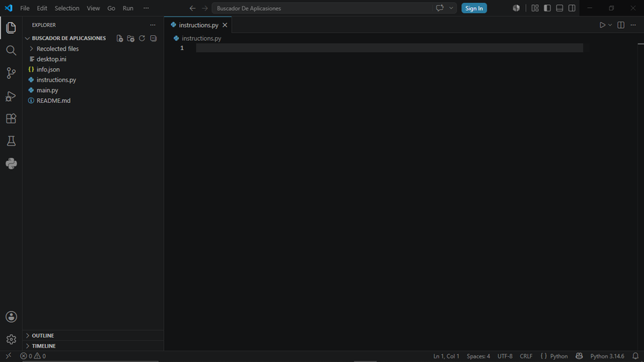Viewport: 644px width, 362px height.
Task: Open editor more actions ellipsis
Action: point(633,25)
